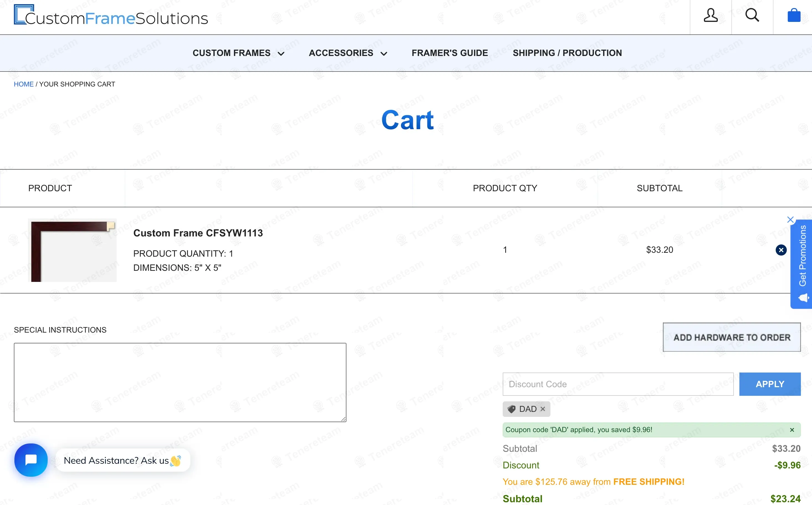Open the user account icon
The height and width of the screenshot is (505, 812).
pyautogui.click(x=711, y=15)
